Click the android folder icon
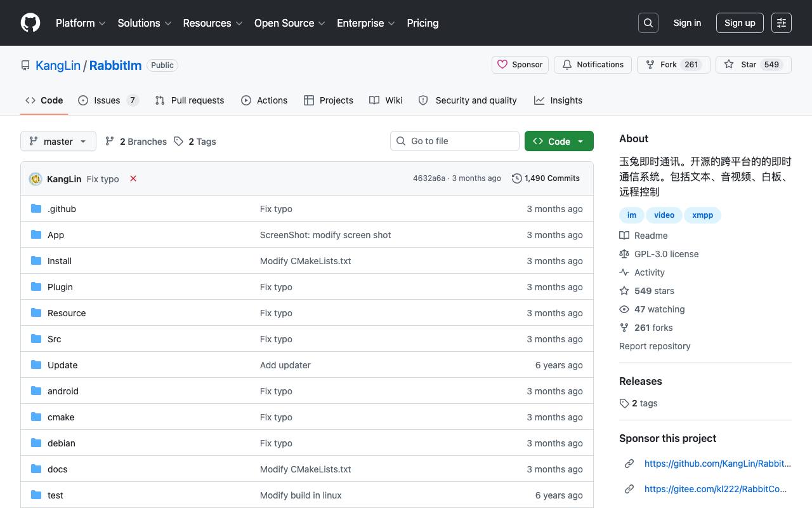The image size is (812, 508). 36,391
